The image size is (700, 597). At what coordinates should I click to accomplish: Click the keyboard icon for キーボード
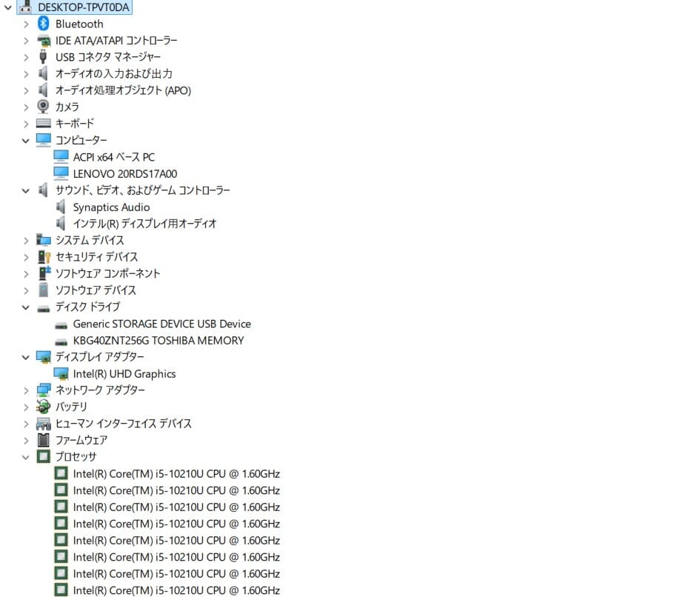pyautogui.click(x=43, y=123)
